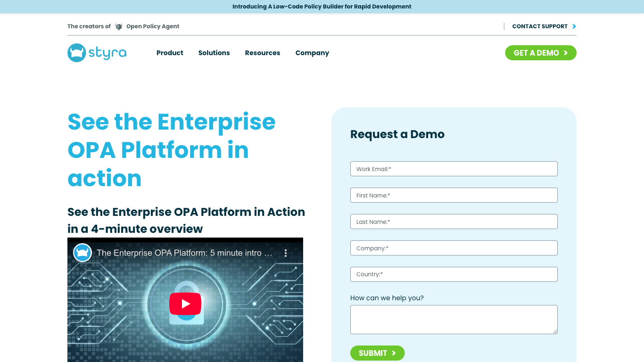
Task: Open the video more options menu
Action: [x=286, y=253]
